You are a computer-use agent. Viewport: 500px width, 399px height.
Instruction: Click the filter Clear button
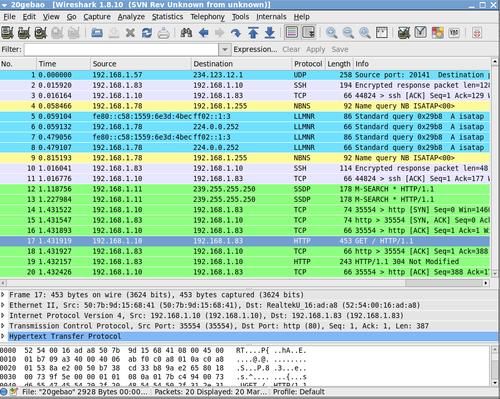click(291, 49)
